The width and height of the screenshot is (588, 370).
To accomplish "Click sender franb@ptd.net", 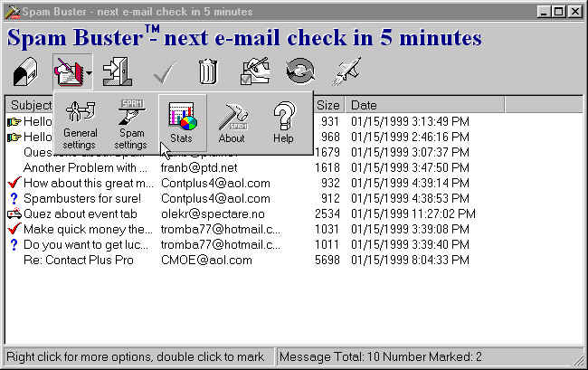I will click(x=199, y=167).
